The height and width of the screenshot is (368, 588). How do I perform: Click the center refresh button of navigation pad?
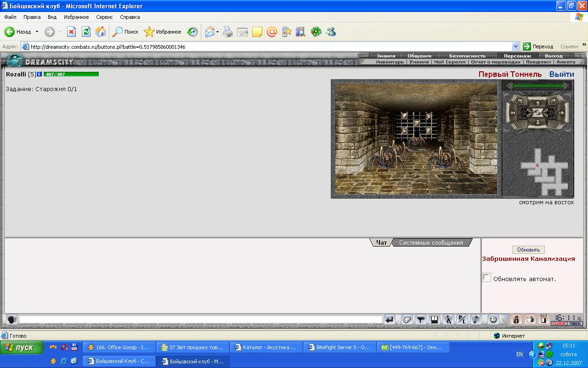coord(537,113)
